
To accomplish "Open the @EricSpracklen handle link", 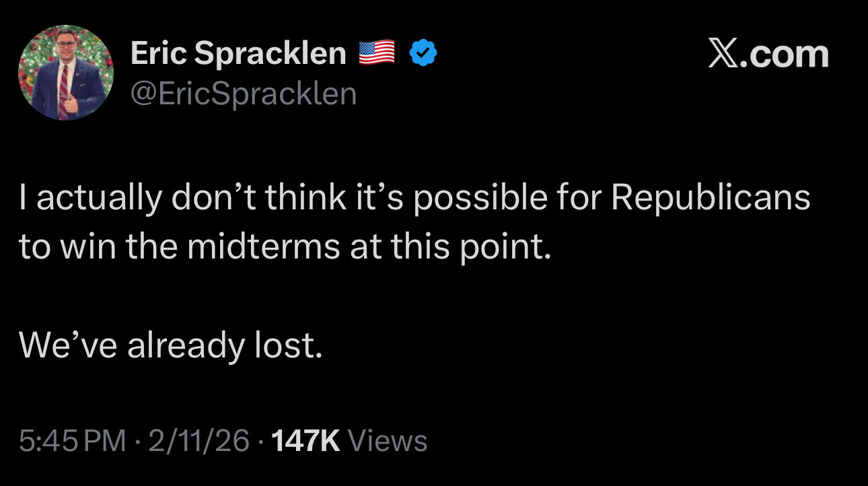I will (x=243, y=94).
